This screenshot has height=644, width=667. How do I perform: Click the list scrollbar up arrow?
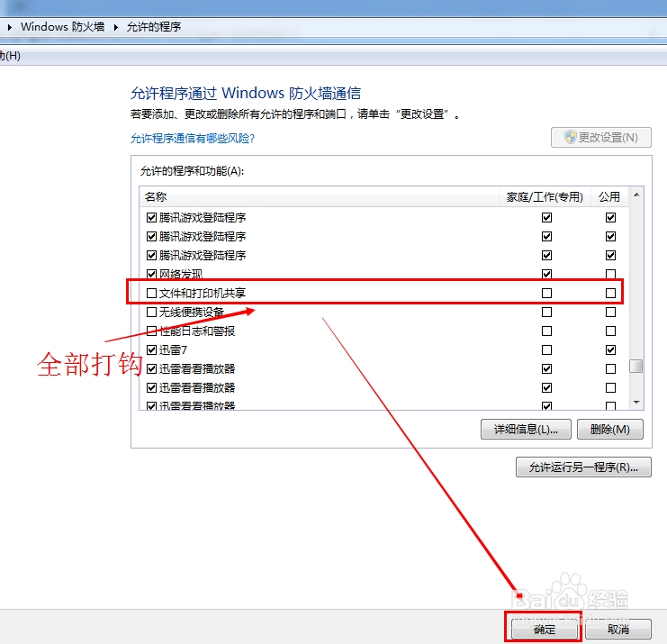[636, 195]
